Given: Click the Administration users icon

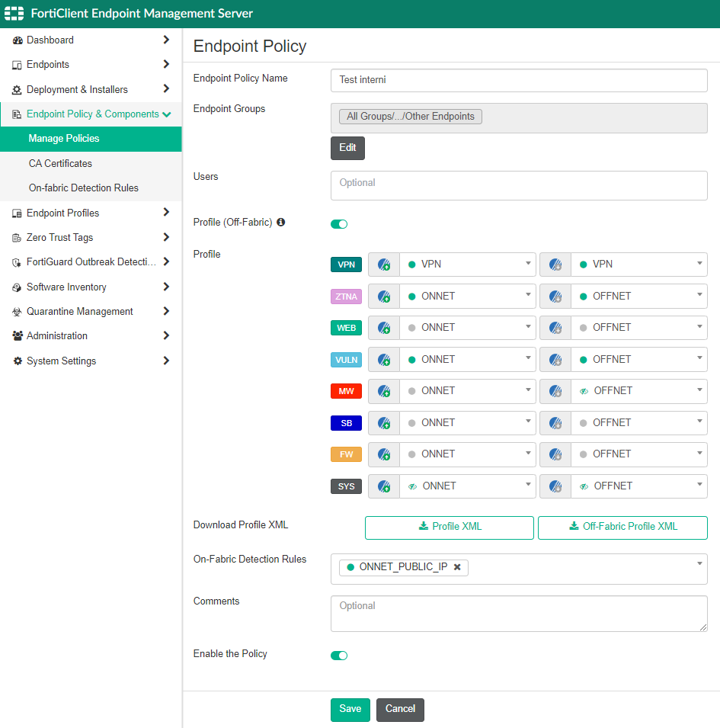Looking at the screenshot, I should point(18,335).
